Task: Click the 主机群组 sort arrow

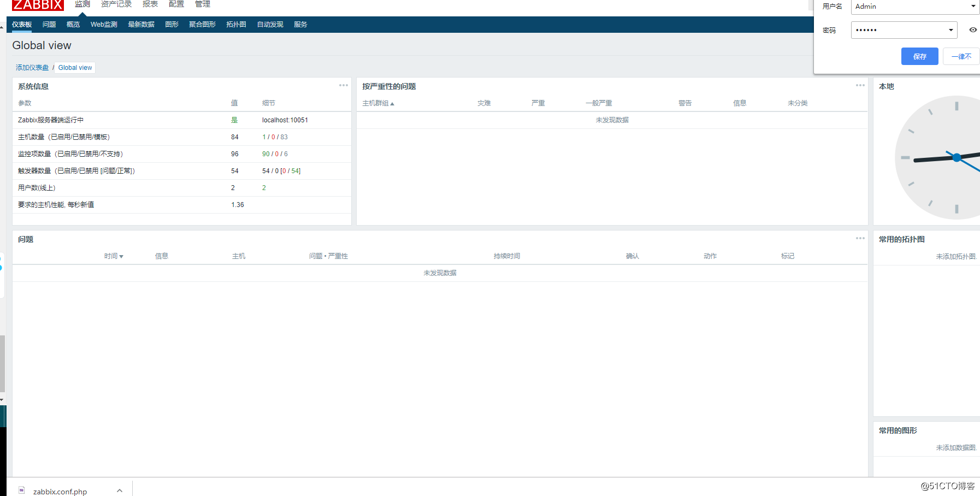Action: [x=392, y=103]
